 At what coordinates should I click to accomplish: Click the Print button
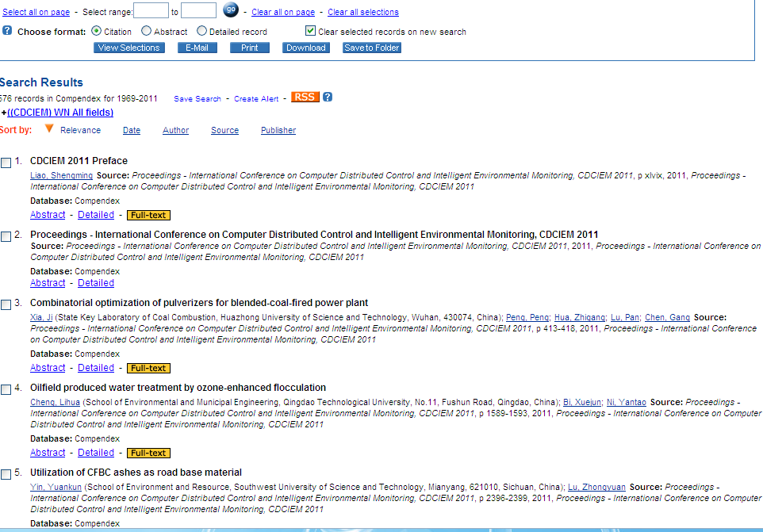coord(250,48)
